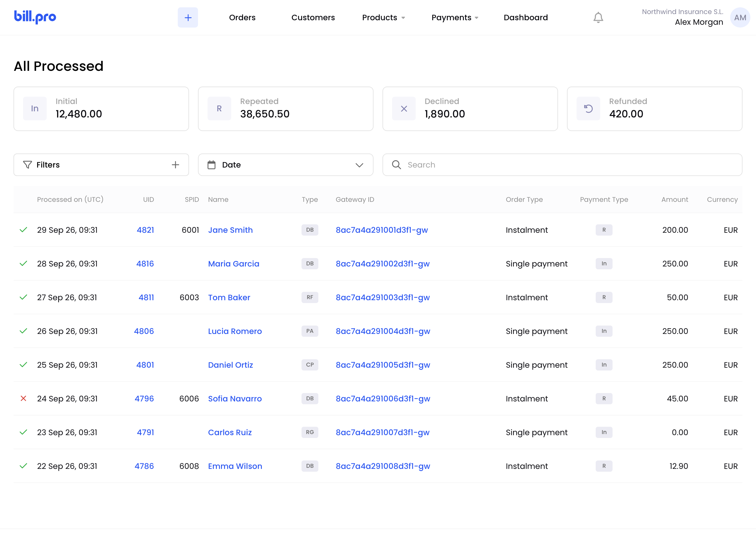
Task: Click the magnifier search icon
Action: pos(397,164)
